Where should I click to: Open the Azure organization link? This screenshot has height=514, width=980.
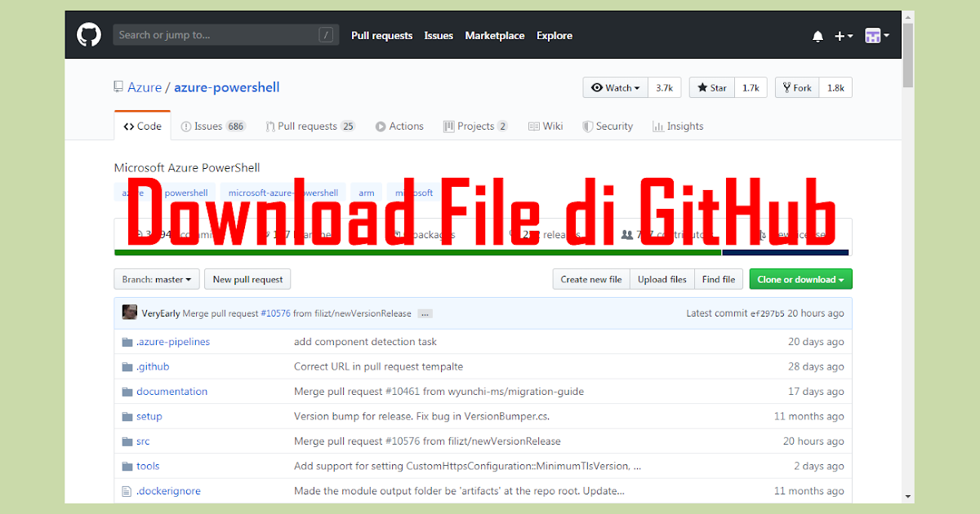145,87
